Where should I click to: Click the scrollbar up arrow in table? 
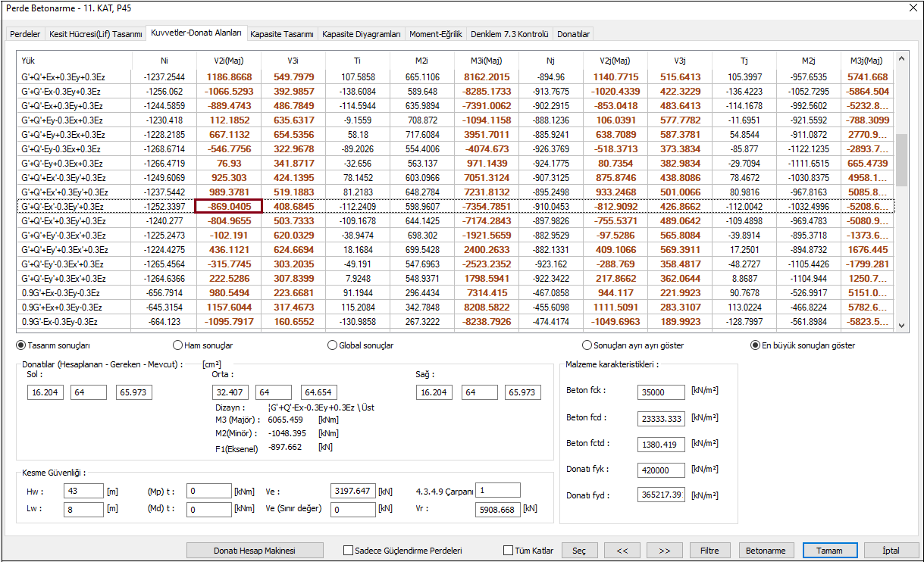901,59
